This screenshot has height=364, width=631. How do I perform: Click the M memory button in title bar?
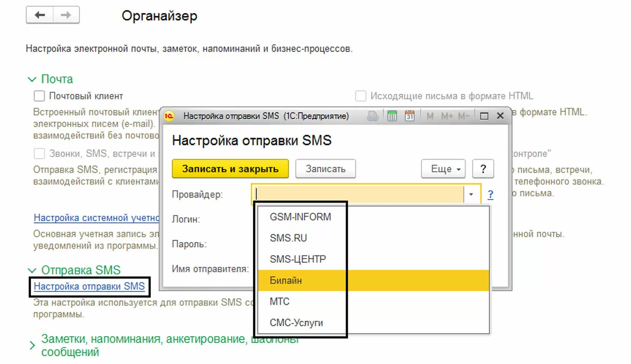click(x=430, y=116)
